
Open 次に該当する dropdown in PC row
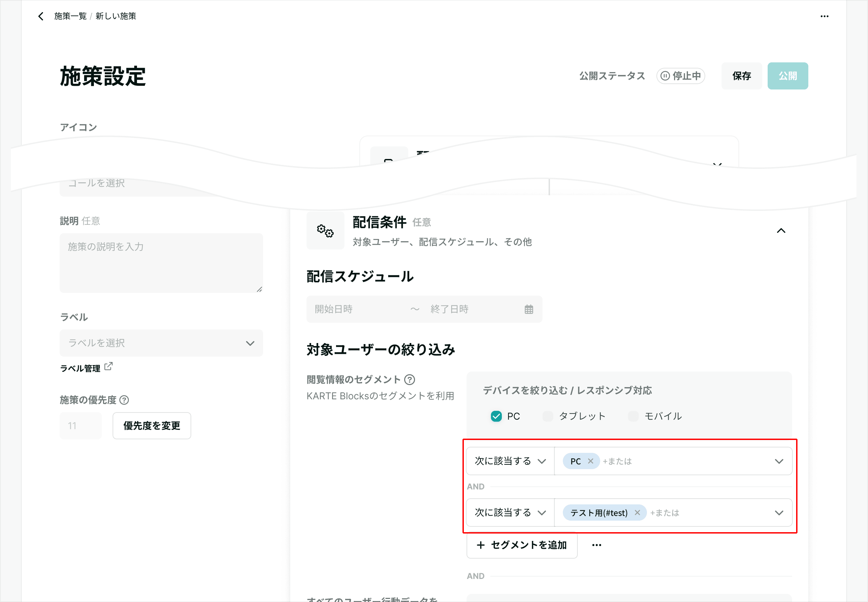510,461
